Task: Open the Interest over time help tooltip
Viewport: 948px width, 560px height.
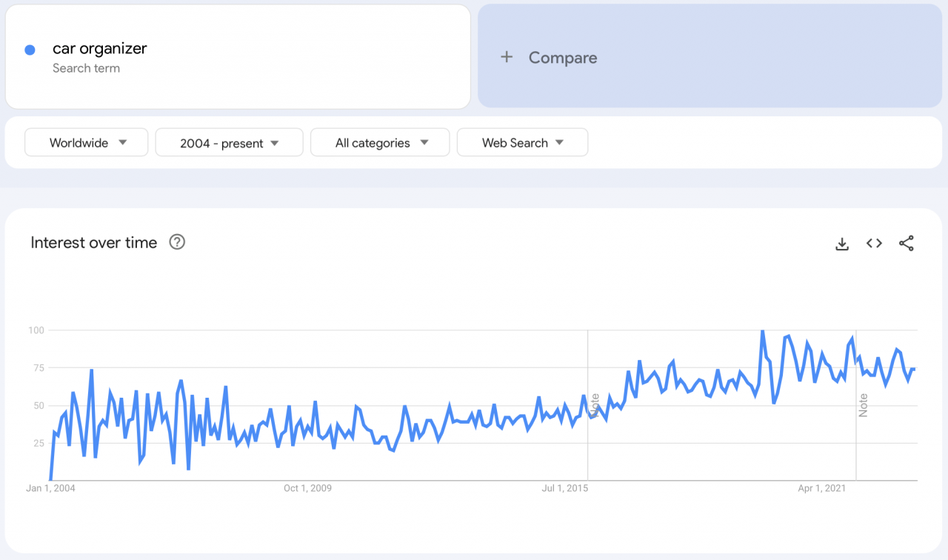Action: click(176, 241)
